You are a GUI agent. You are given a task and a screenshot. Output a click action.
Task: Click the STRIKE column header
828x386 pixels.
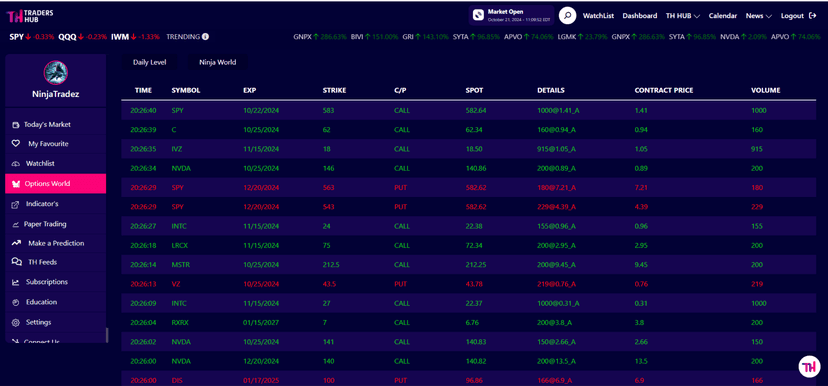click(334, 90)
